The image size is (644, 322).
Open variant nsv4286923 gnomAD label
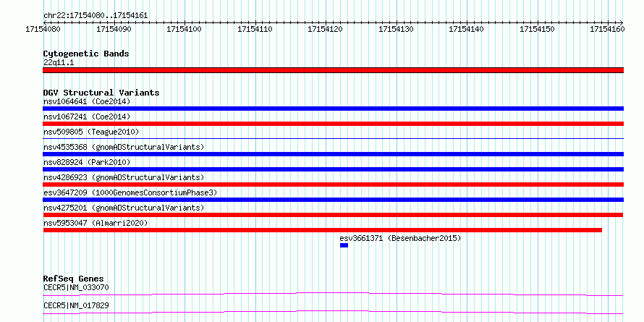pos(124,177)
